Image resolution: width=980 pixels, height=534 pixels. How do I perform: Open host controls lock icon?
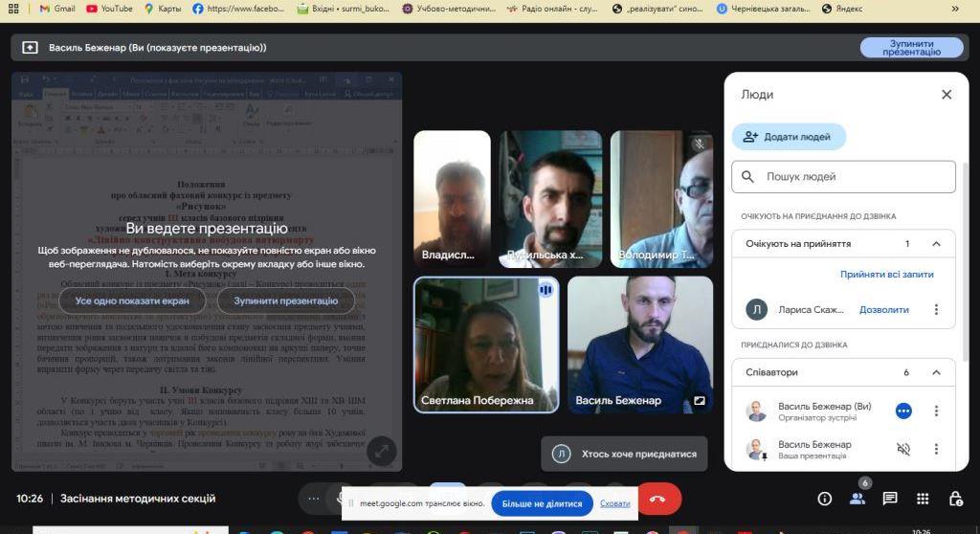click(x=955, y=499)
